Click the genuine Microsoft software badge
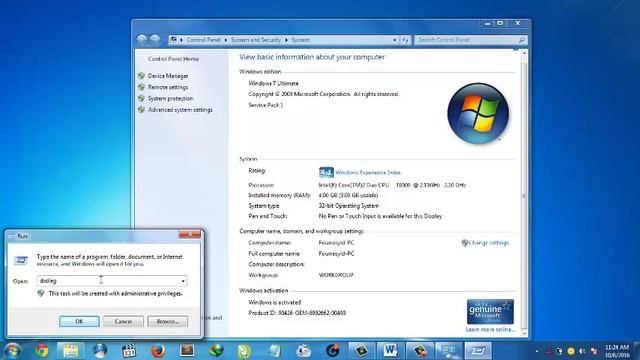640x360 pixels. (490, 311)
